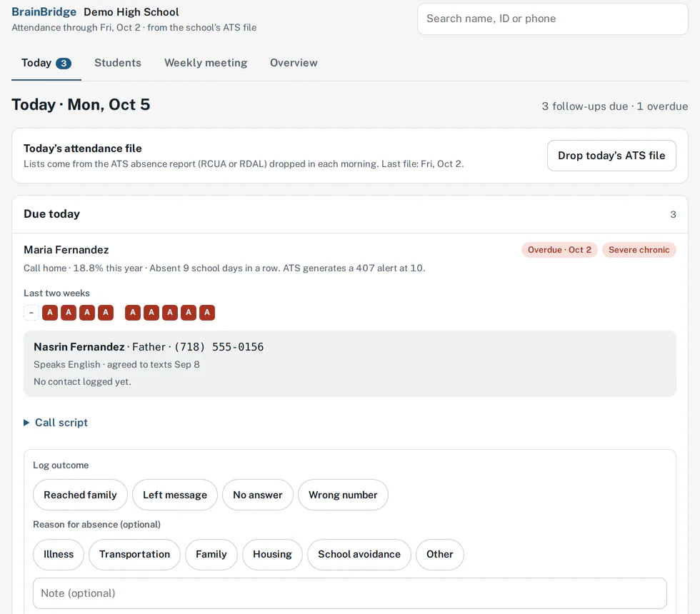Click the Today tab count badge
The height and width of the screenshot is (614, 700).
(x=64, y=64)
